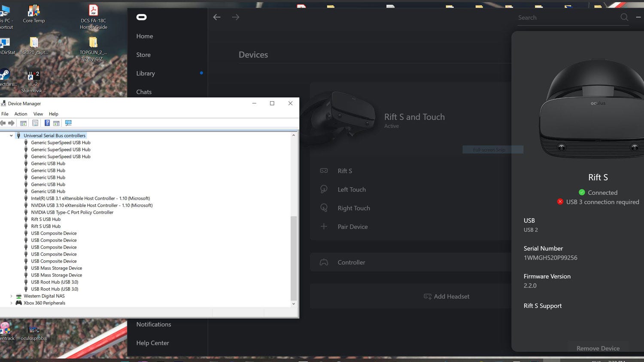Collapse Universal Serial Bus controllers node
Screen dimensions: 644x362
click(11, 136)
